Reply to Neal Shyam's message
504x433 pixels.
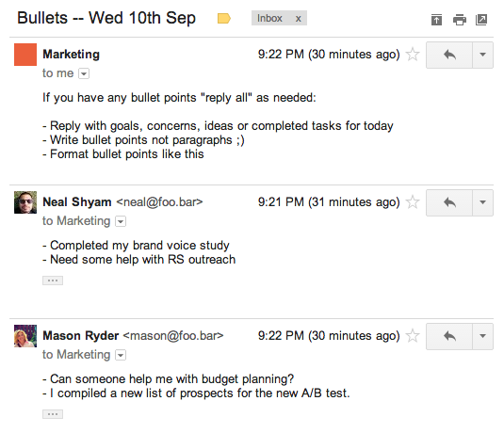449,202
